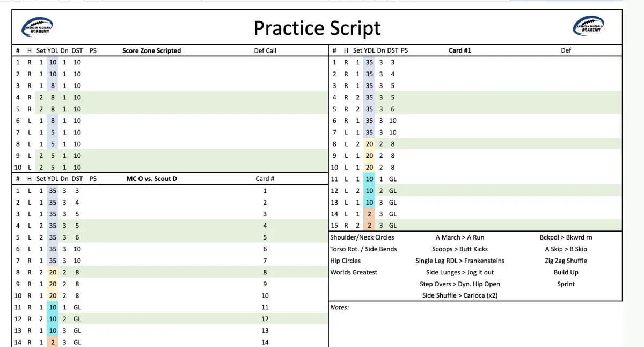Click the Def Call column header
The height and width of the screenshot is (347, 644).
tap(265, 51)
